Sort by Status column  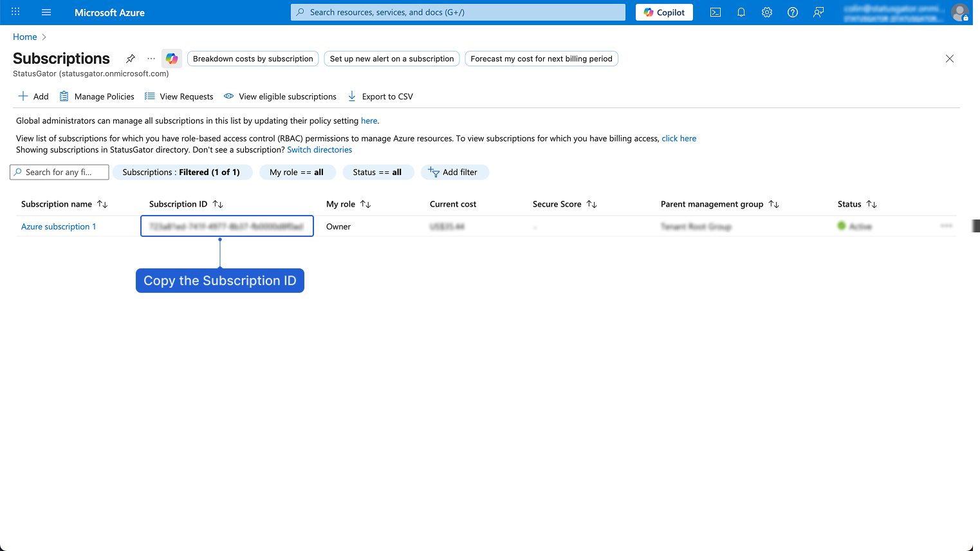point(856,204)
